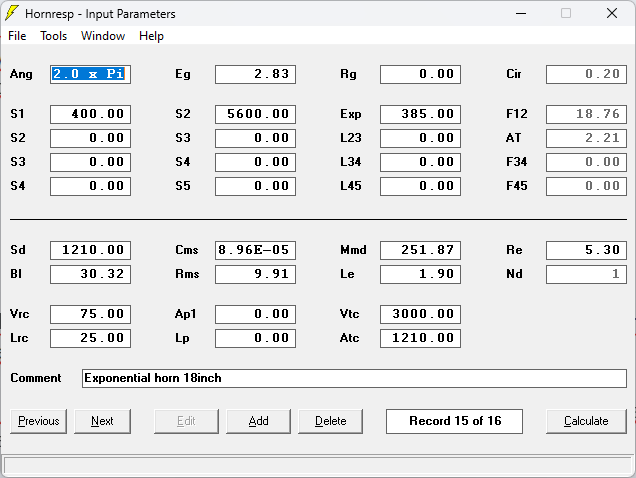Select the Ang input field
The height and width of the screenshot is (478, 636).
(90, 74)
